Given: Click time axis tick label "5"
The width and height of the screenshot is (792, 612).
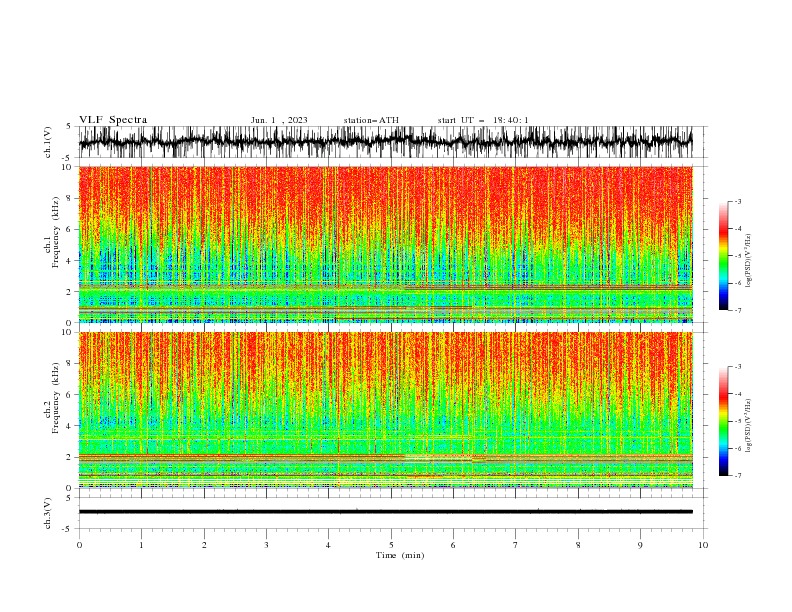Looking at the screenshot, I should (x=391, y=545).
